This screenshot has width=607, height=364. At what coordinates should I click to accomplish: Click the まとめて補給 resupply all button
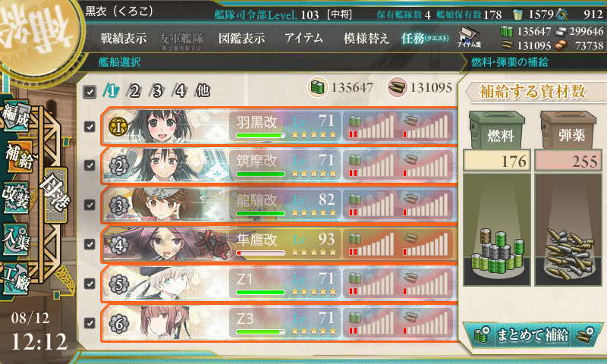pos(533,334)
